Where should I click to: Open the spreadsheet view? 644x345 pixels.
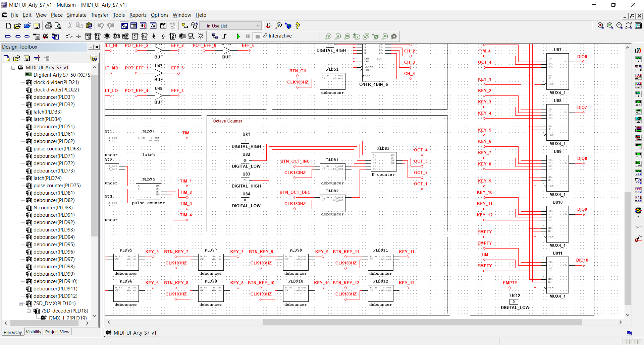(x=134, y=26)
